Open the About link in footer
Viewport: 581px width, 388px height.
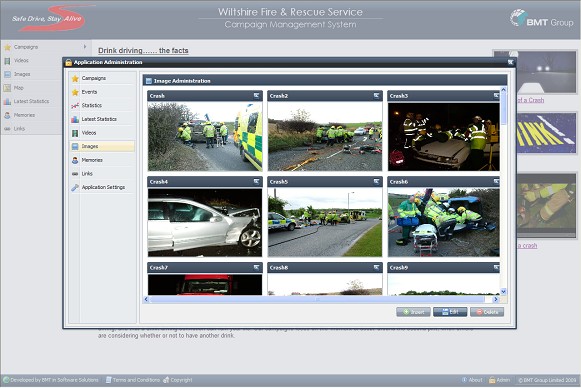tap(472, 380)
